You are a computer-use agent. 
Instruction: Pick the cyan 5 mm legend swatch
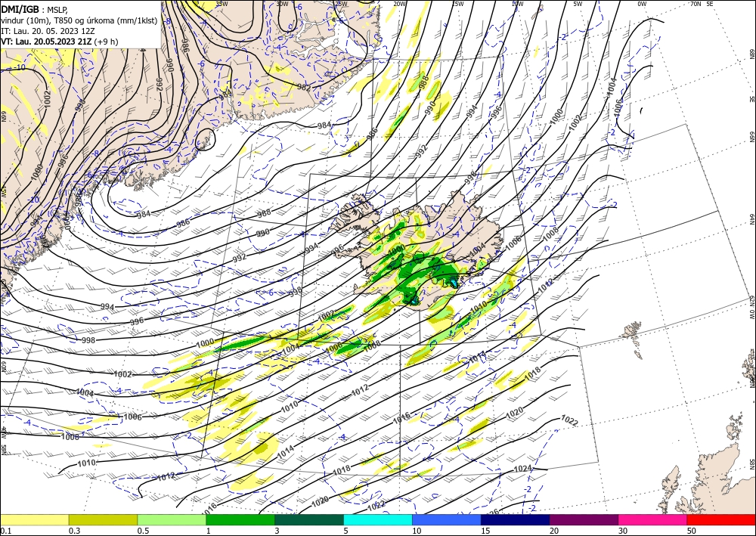pos(378,519)
